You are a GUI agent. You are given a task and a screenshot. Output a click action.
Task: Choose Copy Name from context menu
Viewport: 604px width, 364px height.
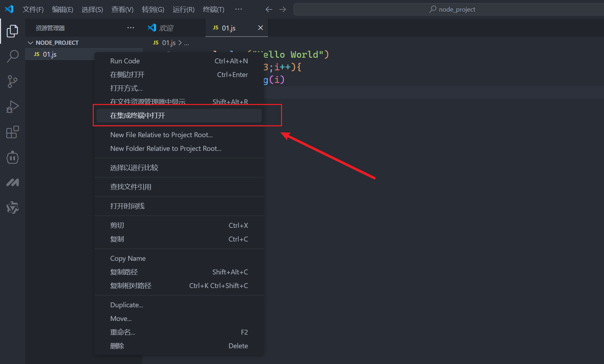click(179, 258)
